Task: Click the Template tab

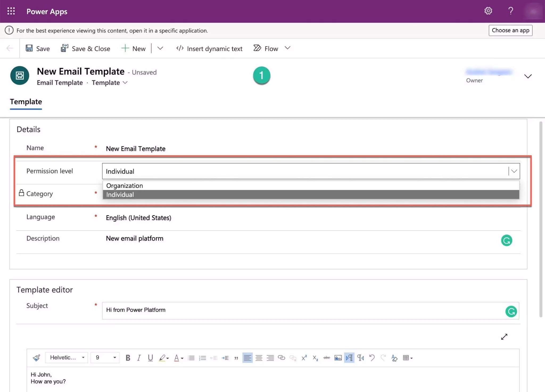Action: coord(26,102)
